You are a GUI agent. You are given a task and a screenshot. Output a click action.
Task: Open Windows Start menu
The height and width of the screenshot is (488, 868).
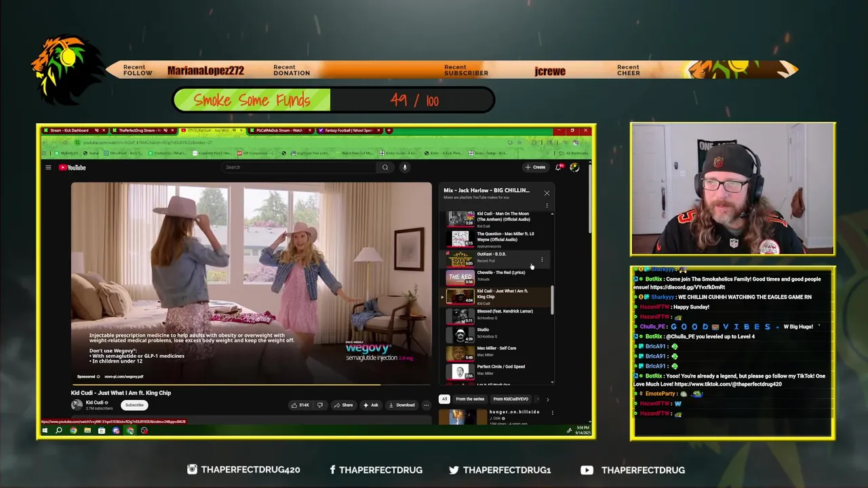[45, 430]
